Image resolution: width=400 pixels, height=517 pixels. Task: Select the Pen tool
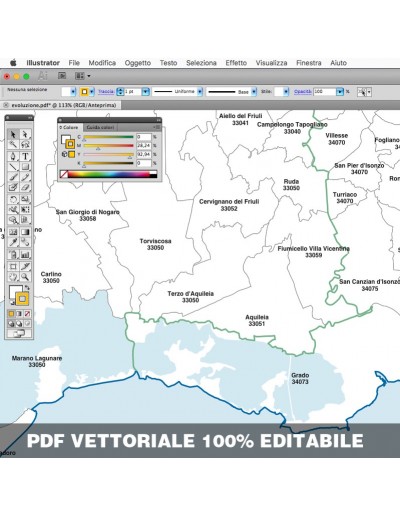coord(13,156)
